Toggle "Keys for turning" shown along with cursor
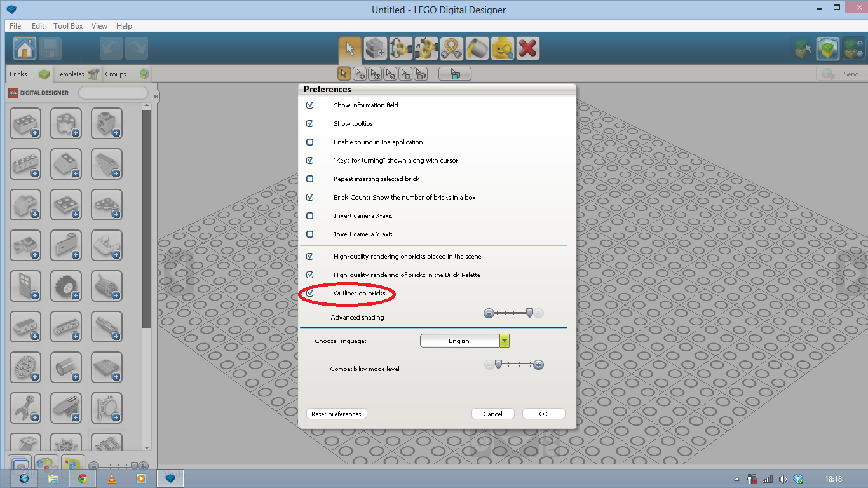This screenshot has height=488, width=868. coord(310,160)
